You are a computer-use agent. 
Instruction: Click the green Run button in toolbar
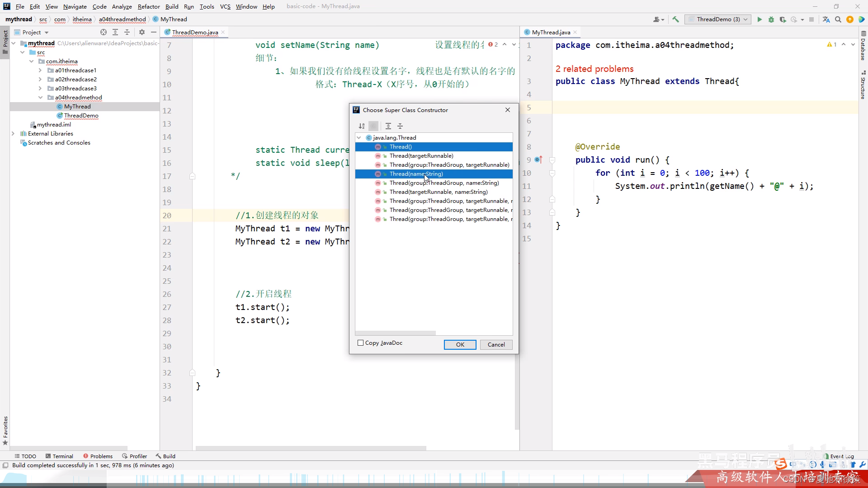759,19
